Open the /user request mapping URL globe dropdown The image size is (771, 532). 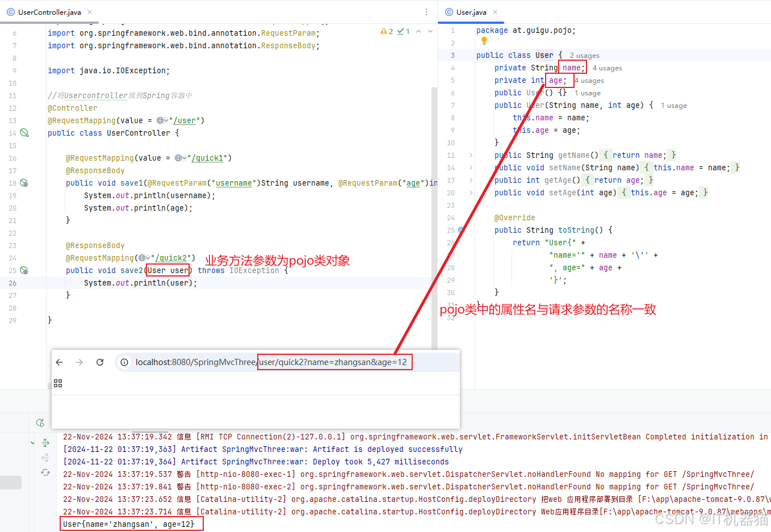click(162, 120)
